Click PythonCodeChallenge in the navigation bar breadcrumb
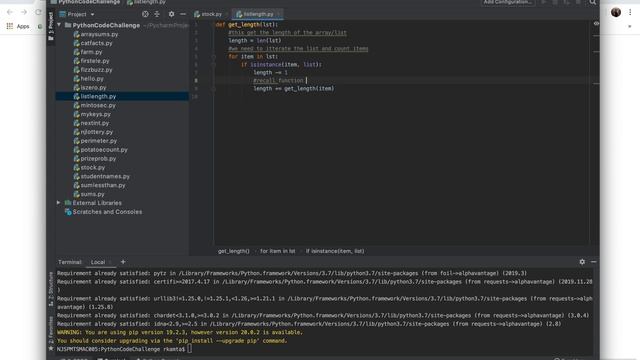Screen dimensions: 640x360 point(86,2)
